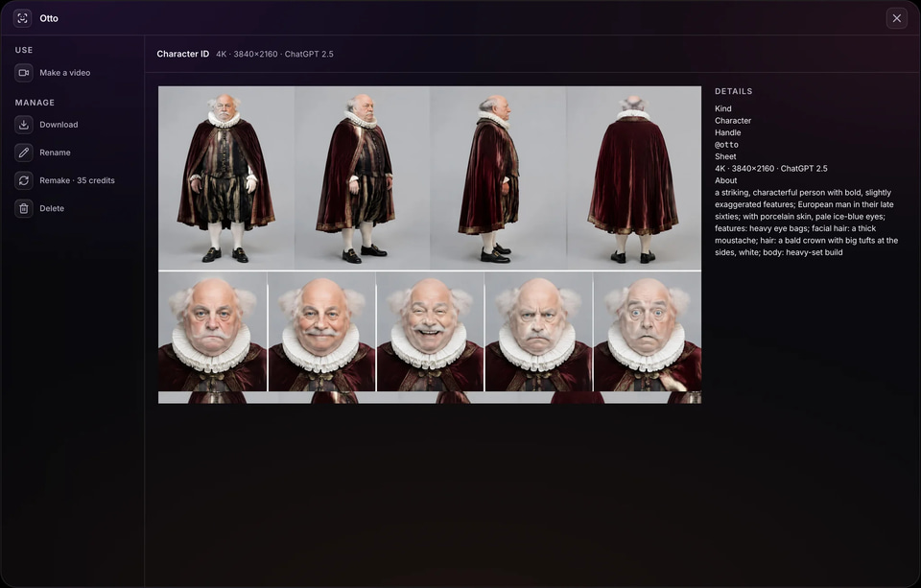Click the Otto title text
Viewport: 921px width, 588px height.
point(49,18)
